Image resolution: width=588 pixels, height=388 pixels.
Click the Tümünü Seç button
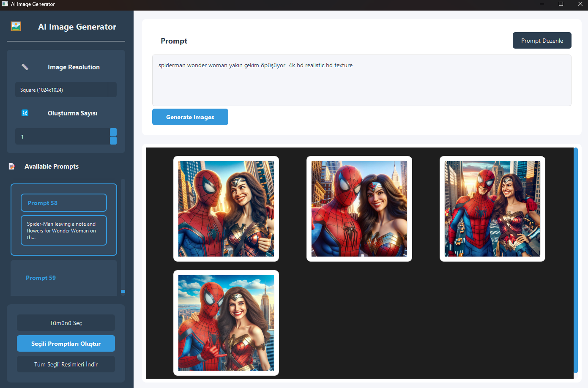tap(66, 323)
